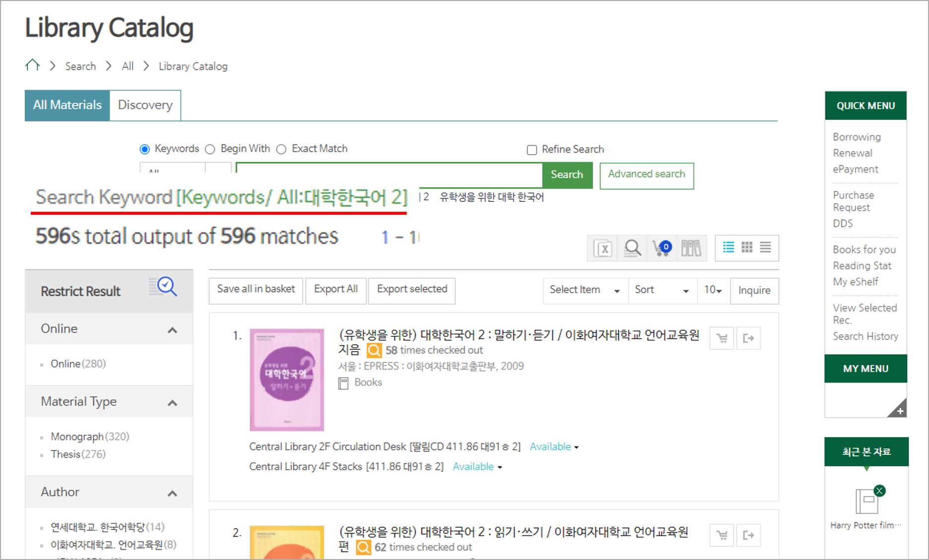Click the QUICK MENU header

(865, 106)
